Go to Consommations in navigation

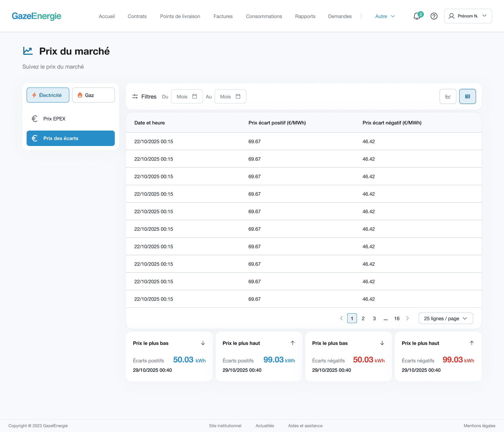[264, 16]
